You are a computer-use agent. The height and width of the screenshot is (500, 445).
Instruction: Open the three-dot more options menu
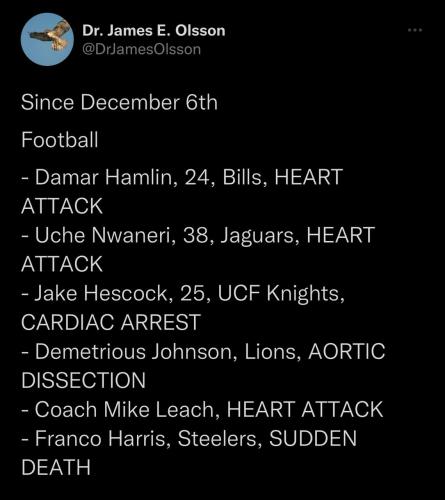click(x=415, y=30)
